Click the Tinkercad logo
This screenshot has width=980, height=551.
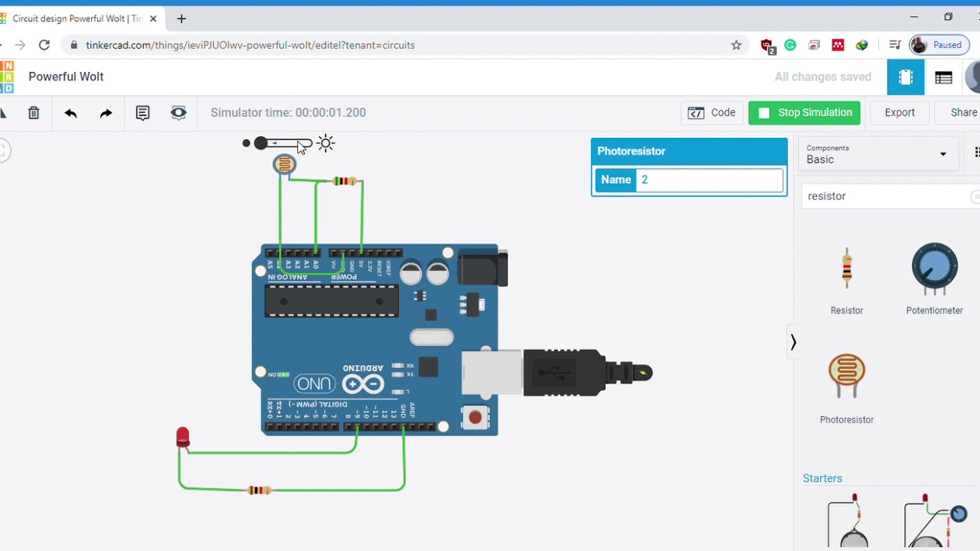point(7,77)
